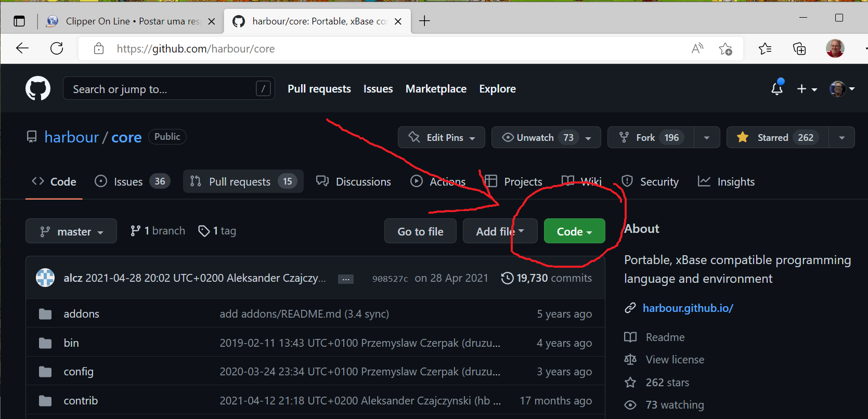Open the harbour owner link
The width and height of the screenshot is (868, 419).
point(72,137)
